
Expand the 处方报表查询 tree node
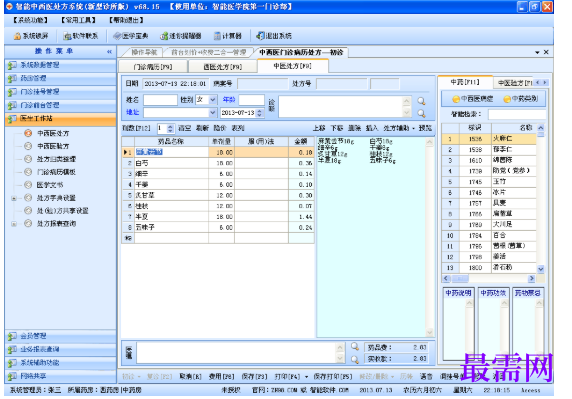[x=14, y=224]
